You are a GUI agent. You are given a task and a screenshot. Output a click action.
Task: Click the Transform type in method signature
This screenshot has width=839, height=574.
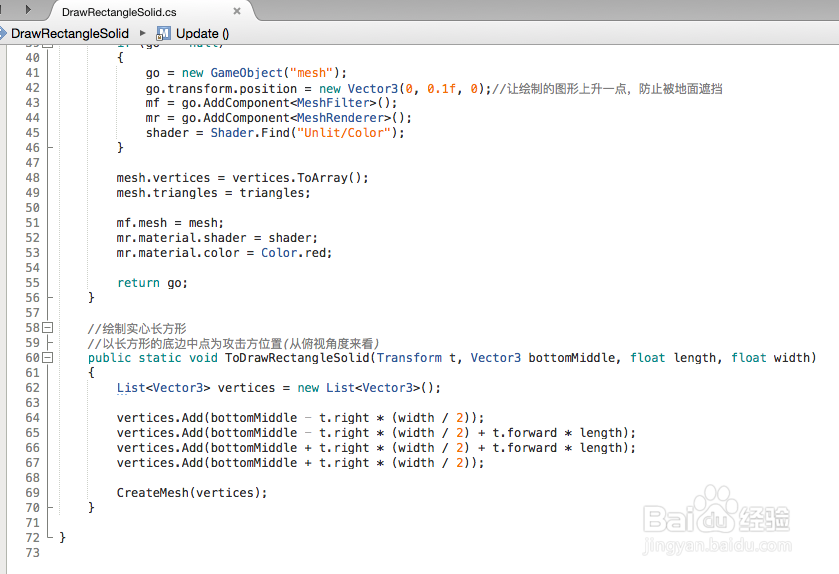point(409,358)
